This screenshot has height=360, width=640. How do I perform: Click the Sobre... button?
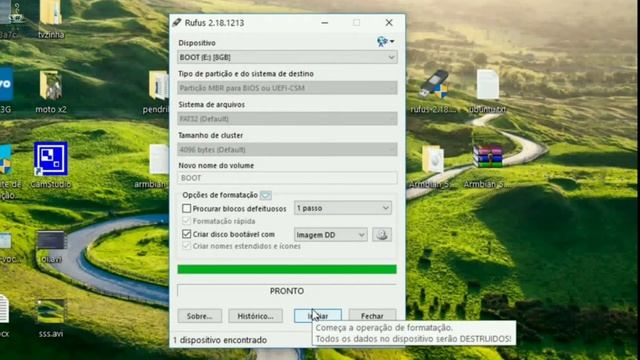[x=200, y=316]
